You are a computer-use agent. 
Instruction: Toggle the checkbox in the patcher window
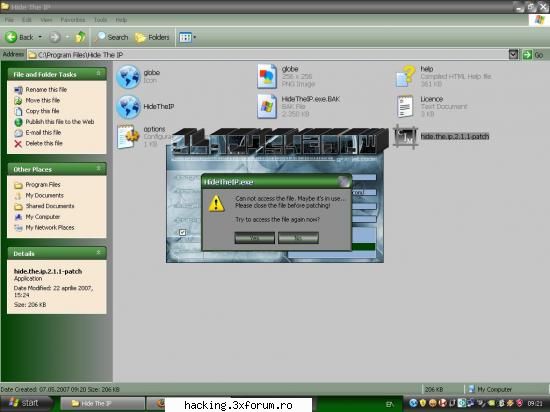182,232
